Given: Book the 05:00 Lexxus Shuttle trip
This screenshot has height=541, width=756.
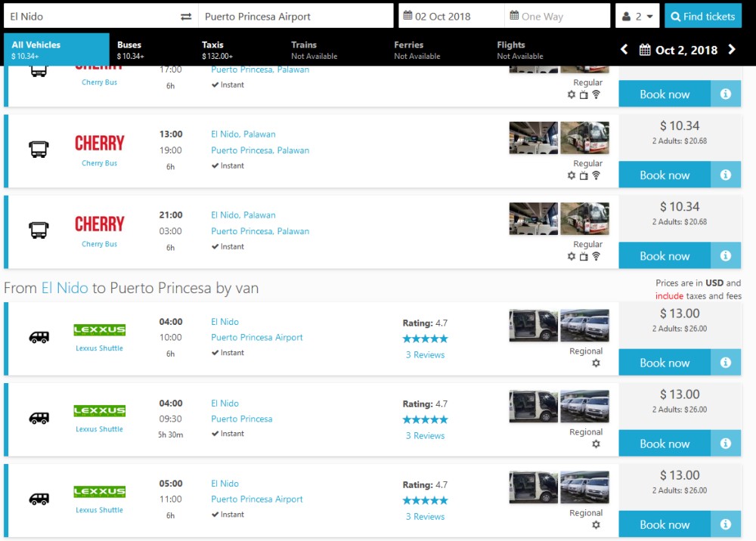Looking at the screenshot, I should (665, 524).
